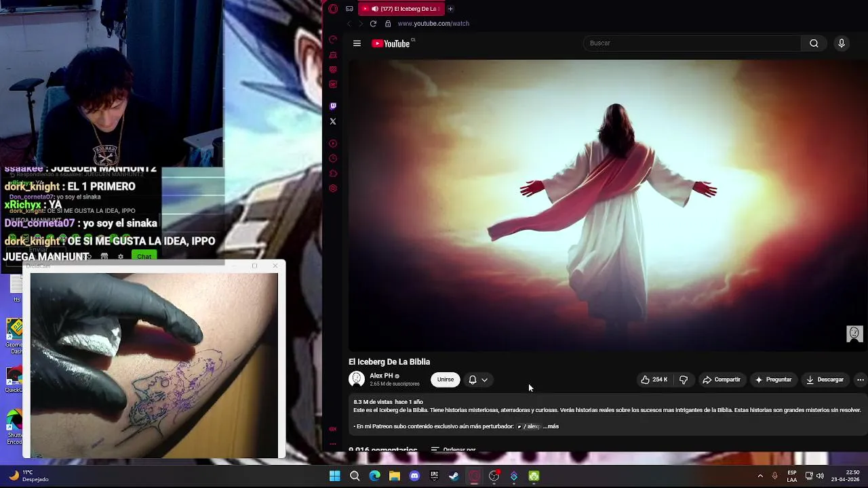Maximize the DroidCam window

(x=254, y=266)
